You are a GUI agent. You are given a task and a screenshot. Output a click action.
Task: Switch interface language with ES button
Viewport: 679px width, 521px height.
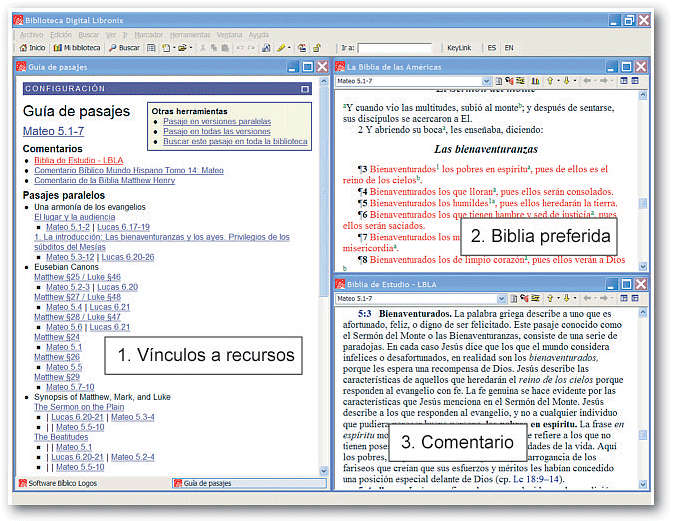[x=491, y=48]
